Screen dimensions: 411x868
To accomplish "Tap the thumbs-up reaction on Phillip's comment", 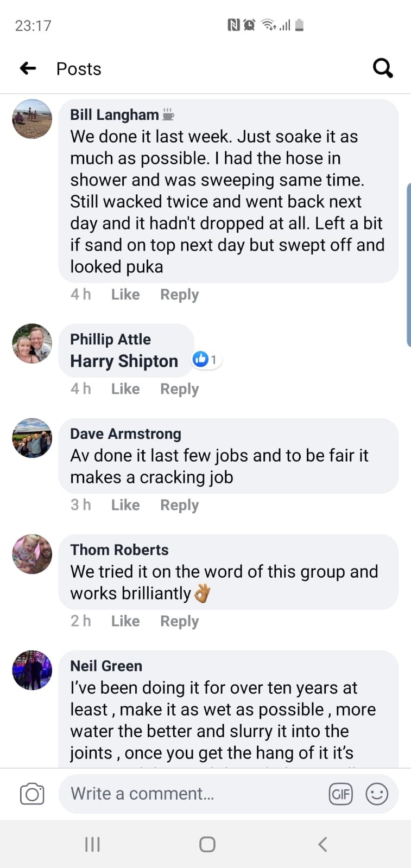I will coord(201,359).
